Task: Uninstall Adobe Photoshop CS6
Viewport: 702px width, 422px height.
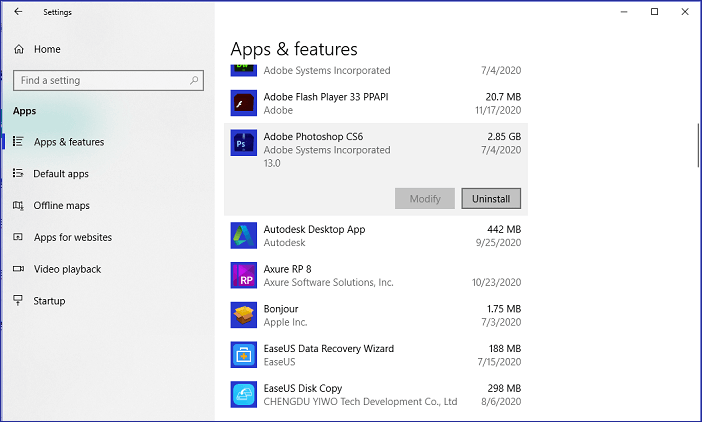Action: pos(491,199)
